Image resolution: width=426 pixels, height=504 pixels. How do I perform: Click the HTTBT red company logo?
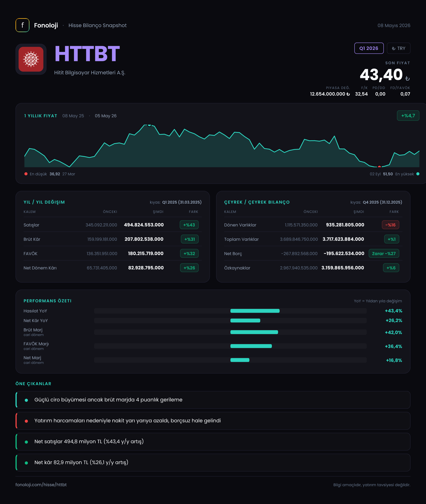(x=31, y=59)
